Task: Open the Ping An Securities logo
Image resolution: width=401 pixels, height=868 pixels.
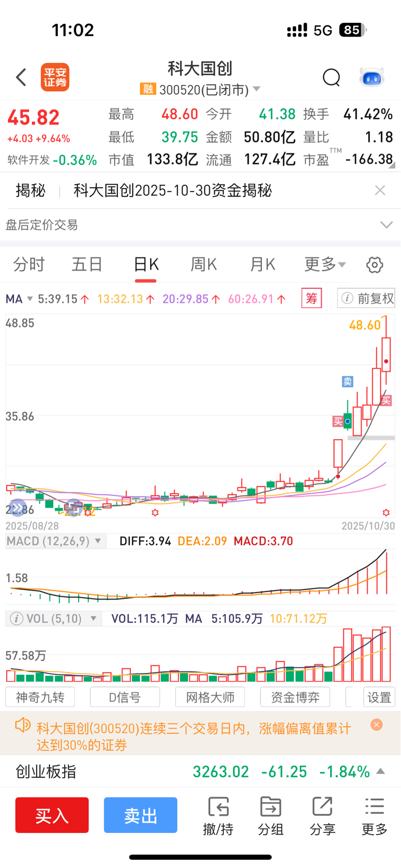Action: click(55, 77)
